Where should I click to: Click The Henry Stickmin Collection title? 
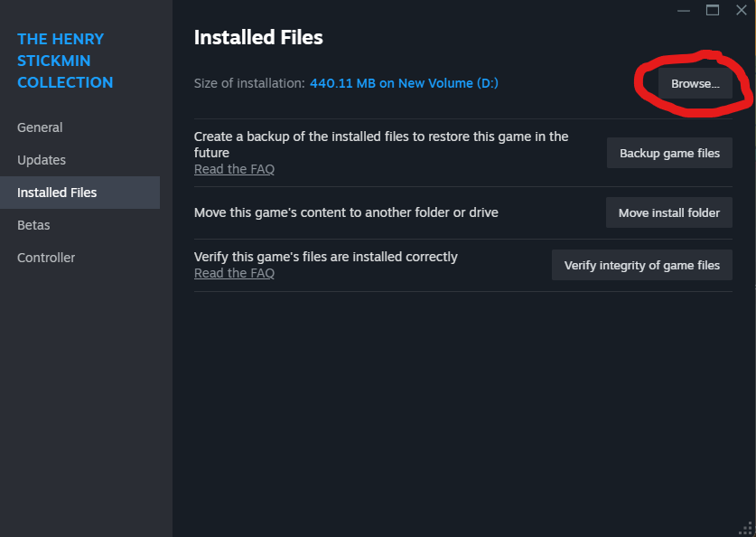click(65, 61)
